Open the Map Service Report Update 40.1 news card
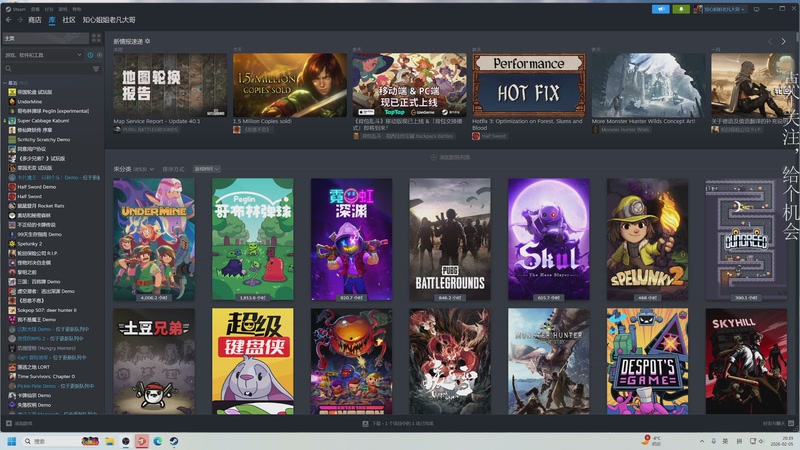This screenshot has height=450, width=800. 170,85
